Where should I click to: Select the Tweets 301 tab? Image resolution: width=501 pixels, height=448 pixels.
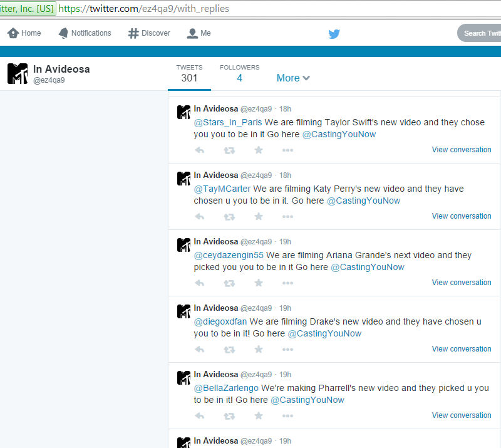189,74
